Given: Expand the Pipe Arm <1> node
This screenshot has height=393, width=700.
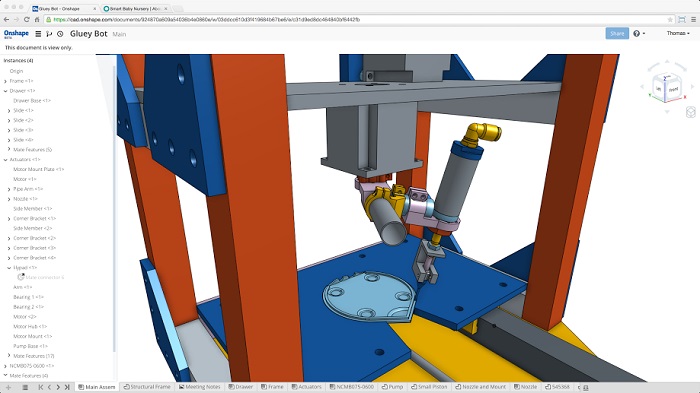Looking at the screenshot, I should [9, 189].
